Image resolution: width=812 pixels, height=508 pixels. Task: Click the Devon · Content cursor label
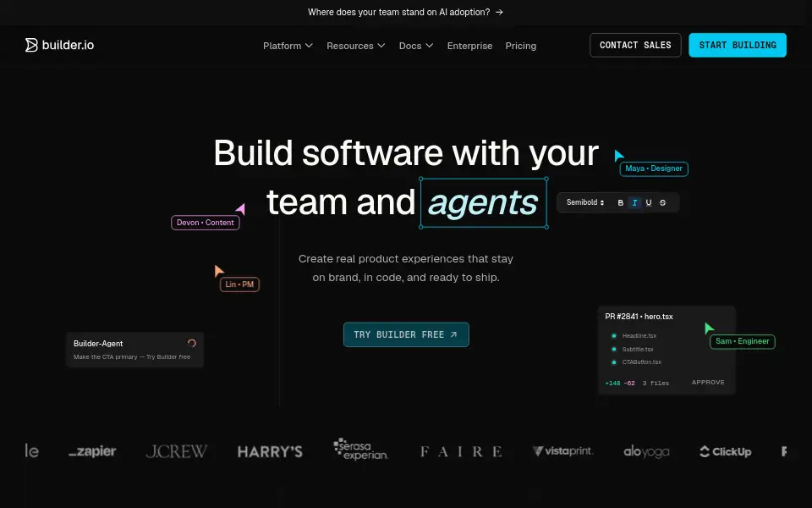tap(205, 223)
